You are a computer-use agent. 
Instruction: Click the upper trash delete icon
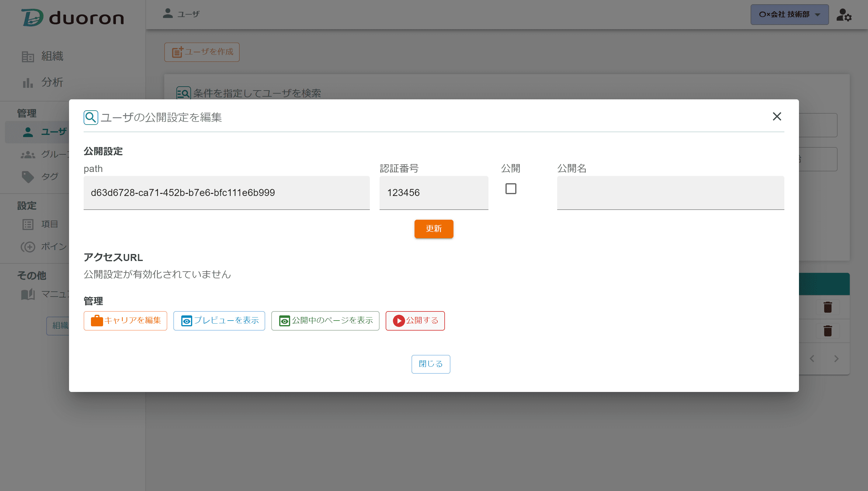coord(828,307)
